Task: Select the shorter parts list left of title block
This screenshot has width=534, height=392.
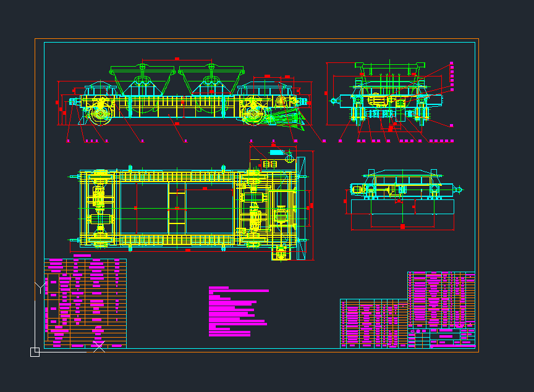Action: (x=373, y=323)
